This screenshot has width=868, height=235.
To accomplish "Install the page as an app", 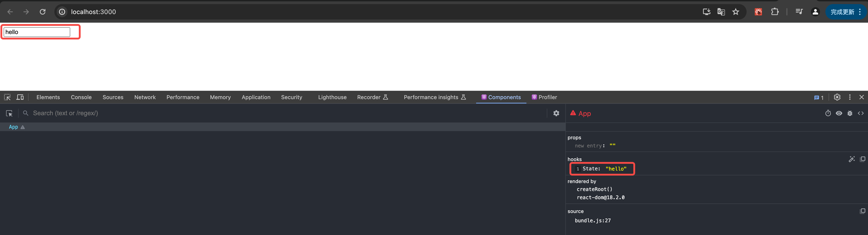I will tap(706, 12).
